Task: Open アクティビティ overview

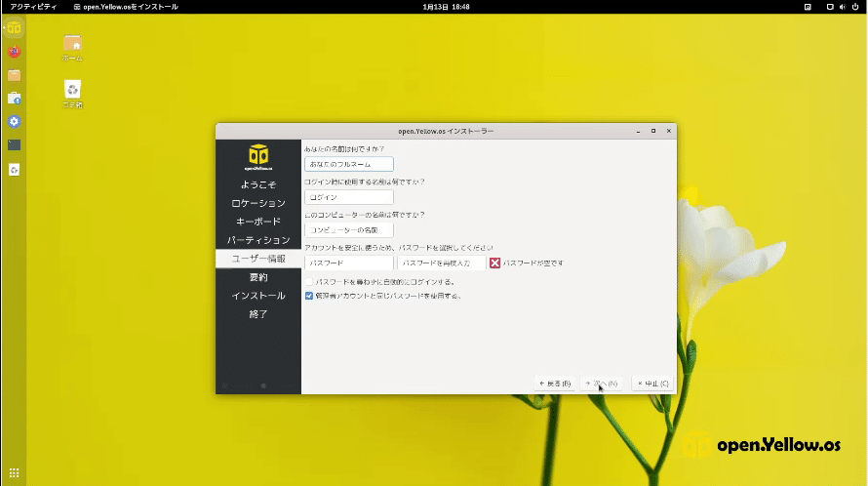Action: [33, 7]
